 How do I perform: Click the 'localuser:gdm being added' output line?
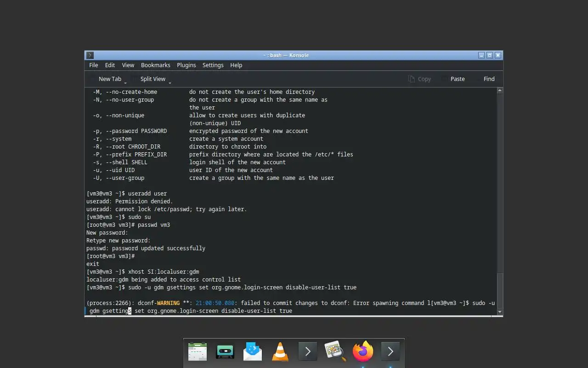(x=164, y=280)
